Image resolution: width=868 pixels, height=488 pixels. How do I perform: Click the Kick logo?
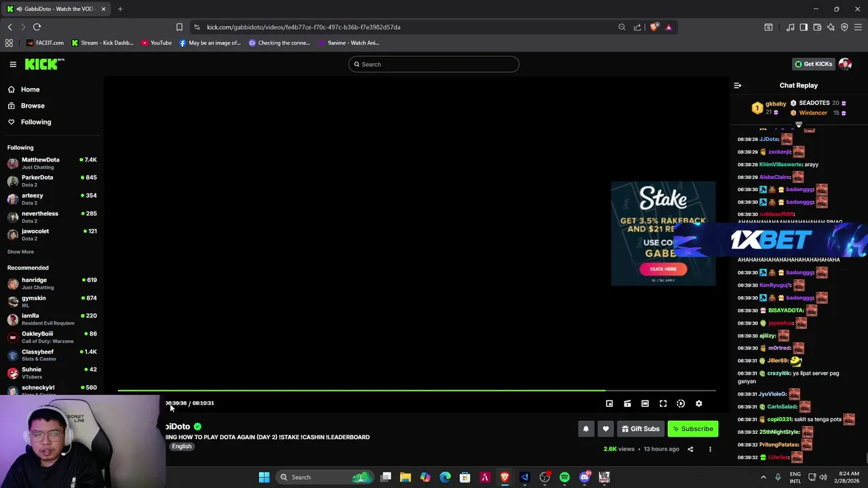(x=44, y=64)
